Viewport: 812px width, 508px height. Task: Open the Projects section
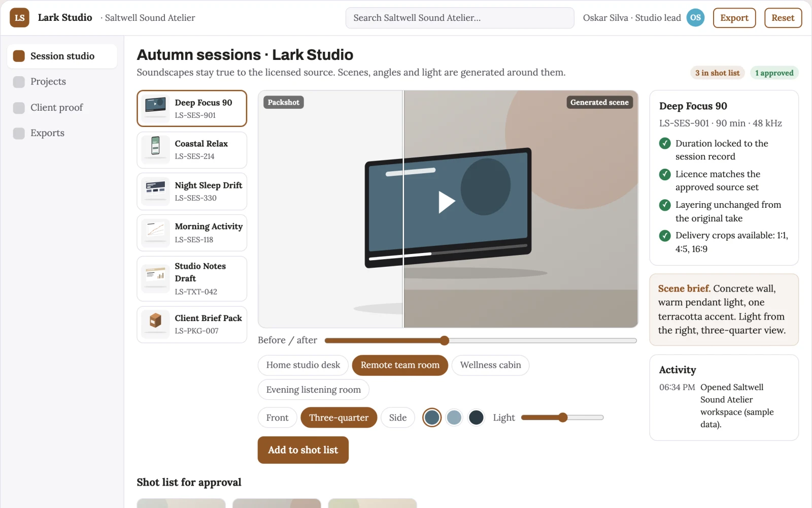coord(62,82)
